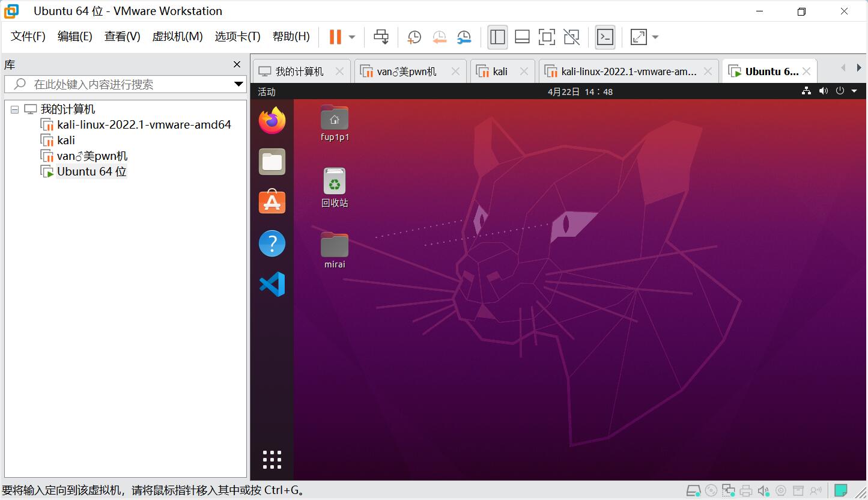This screenshot has height=500, width=868.
Task: Collapse the 我的计算机 tree node
Action: [x=14, y=110]
